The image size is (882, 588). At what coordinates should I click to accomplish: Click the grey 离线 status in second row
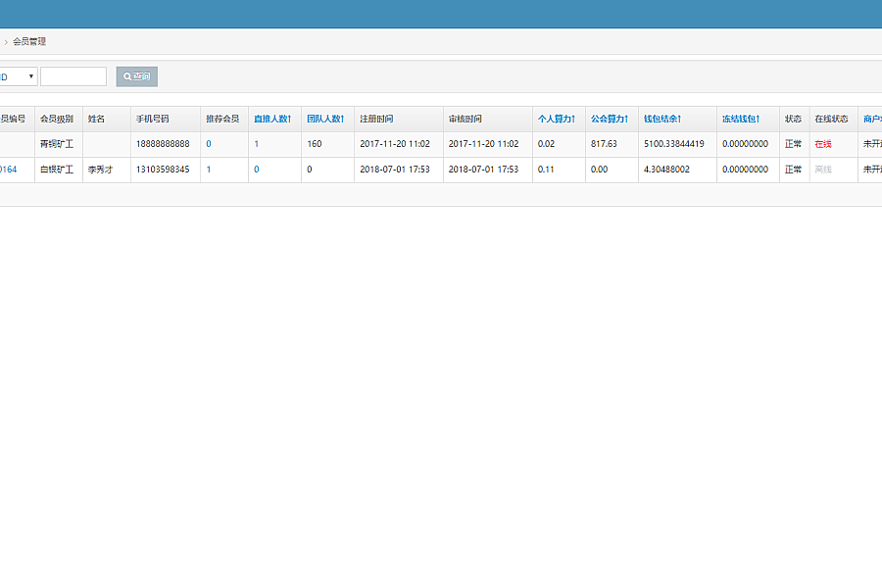tap(822, 170)
